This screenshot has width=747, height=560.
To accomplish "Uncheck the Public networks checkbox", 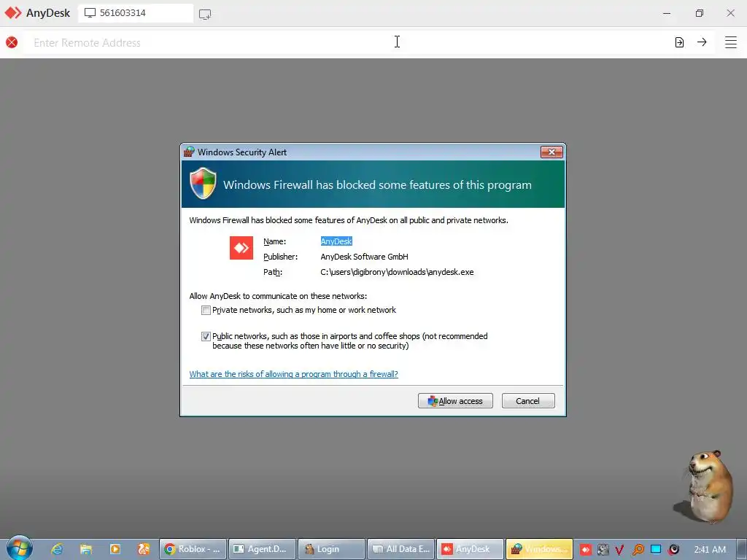I will tap(206, 337).
